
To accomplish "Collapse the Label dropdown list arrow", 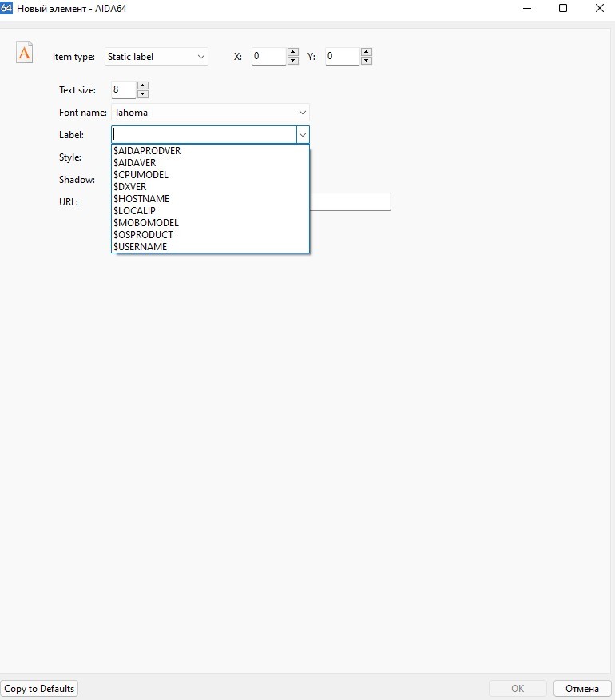I will pos(303,135).
